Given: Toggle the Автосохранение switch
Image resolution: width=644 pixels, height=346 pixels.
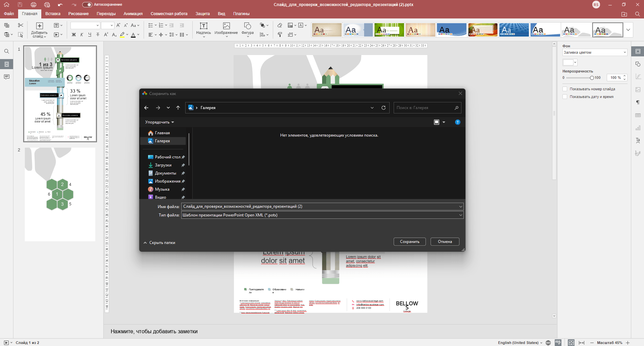Looking at the screenshot, I should [x=87, y=5].
